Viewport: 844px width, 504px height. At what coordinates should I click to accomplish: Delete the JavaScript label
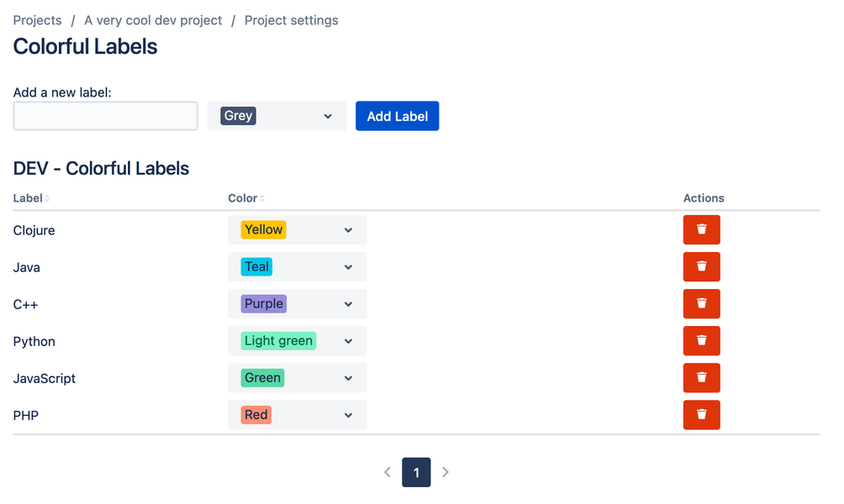[701, 378]
